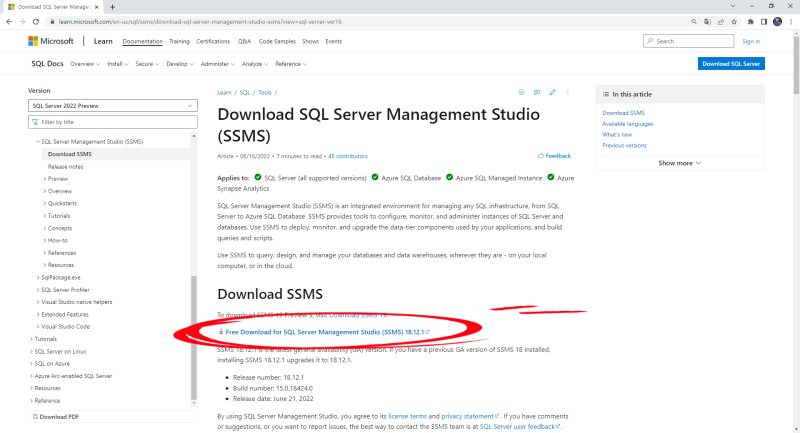Click the article feedback speech icon
Viewport: 800px width, 433px height.
[x=537, y=92]
